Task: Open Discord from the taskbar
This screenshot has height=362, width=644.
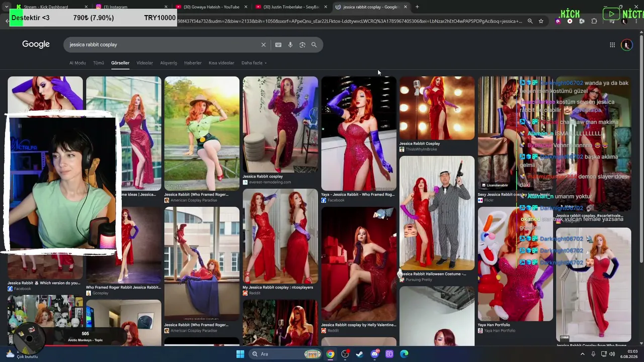Action: (374, 354)
